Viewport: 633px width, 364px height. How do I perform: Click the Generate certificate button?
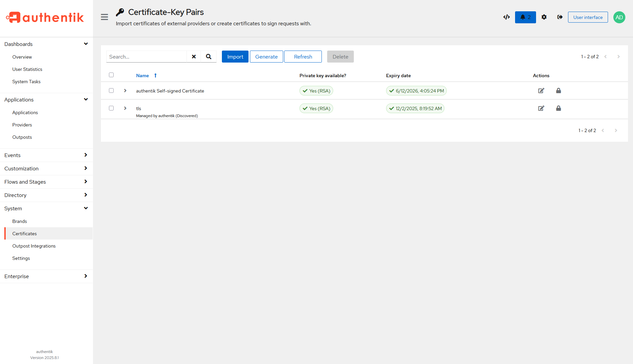[x=266, y=57]
